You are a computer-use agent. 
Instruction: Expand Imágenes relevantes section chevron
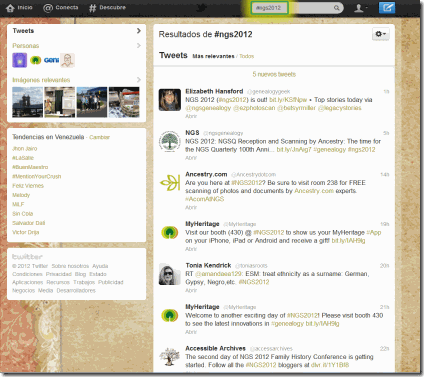click(x=139, y=80)
